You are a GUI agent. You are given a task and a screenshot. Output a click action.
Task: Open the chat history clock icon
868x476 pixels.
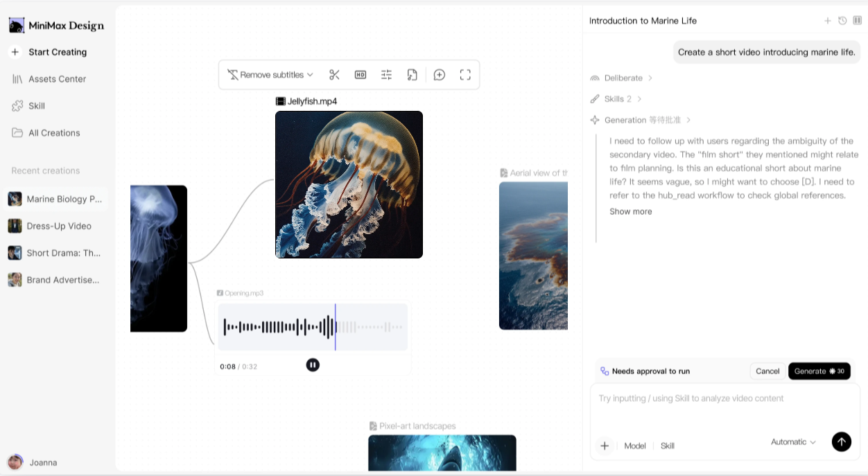coord(842,21)
